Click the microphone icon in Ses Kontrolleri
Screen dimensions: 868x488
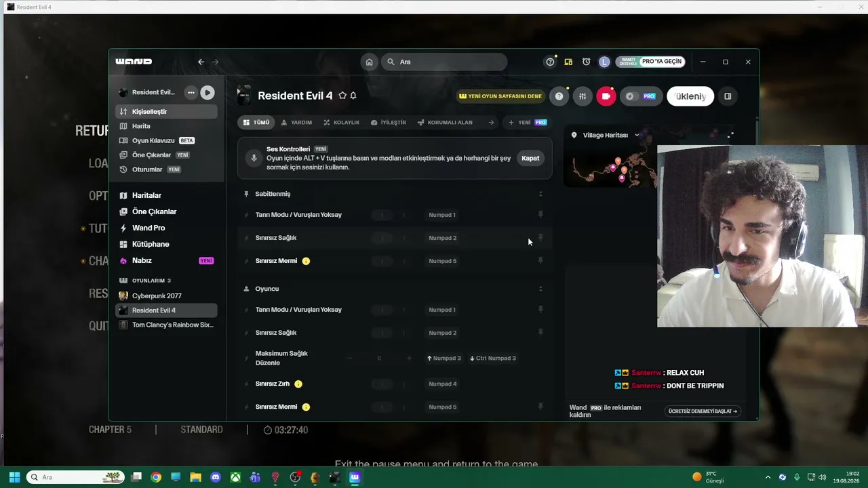pos(254,158)
